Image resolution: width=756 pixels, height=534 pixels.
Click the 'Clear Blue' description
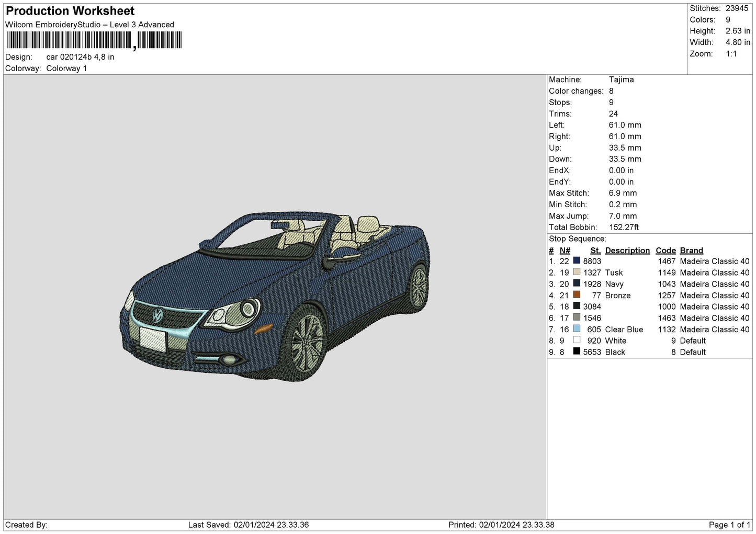click(624, 330)
